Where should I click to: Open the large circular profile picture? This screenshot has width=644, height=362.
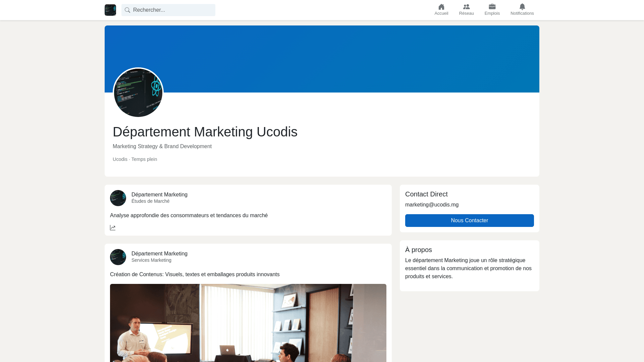[138, 93]
